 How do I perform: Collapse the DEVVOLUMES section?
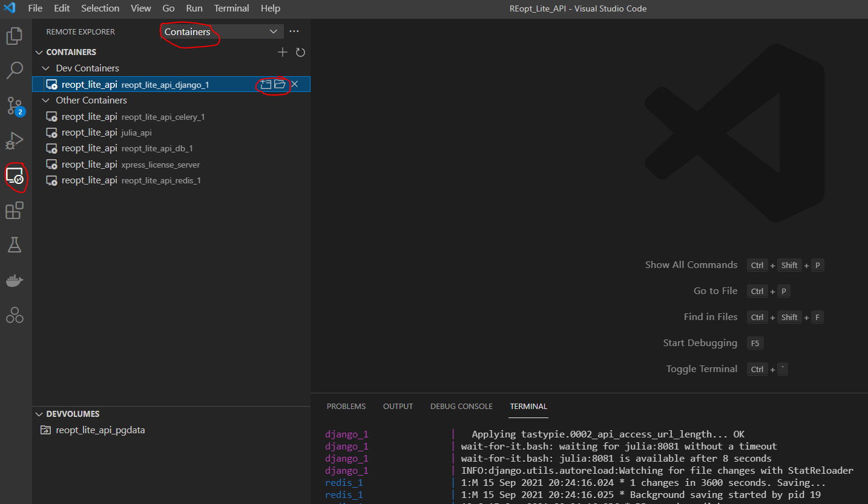(40, 414)
